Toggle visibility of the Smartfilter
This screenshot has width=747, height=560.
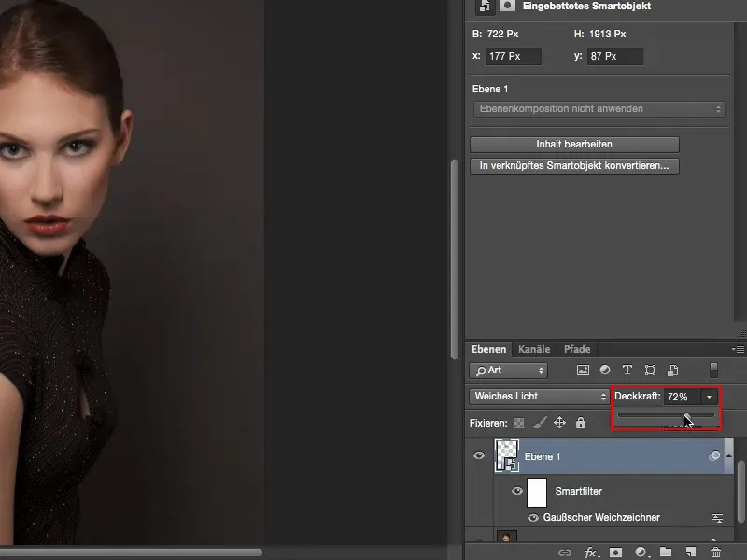pyautogui.click(x=517, y=491)
